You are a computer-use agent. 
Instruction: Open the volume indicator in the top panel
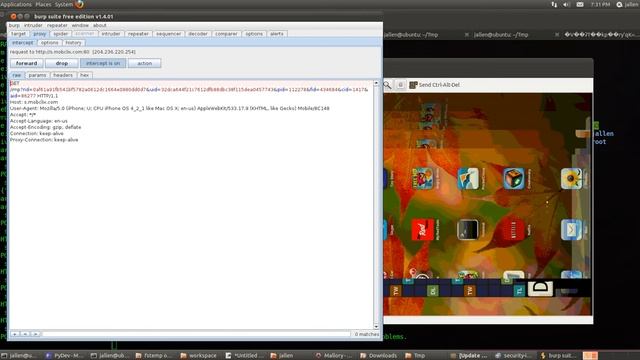click(567, 4)
